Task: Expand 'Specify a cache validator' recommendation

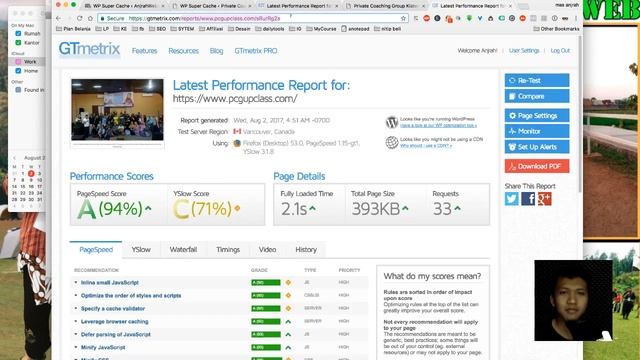Action: (x=113, y=309)
